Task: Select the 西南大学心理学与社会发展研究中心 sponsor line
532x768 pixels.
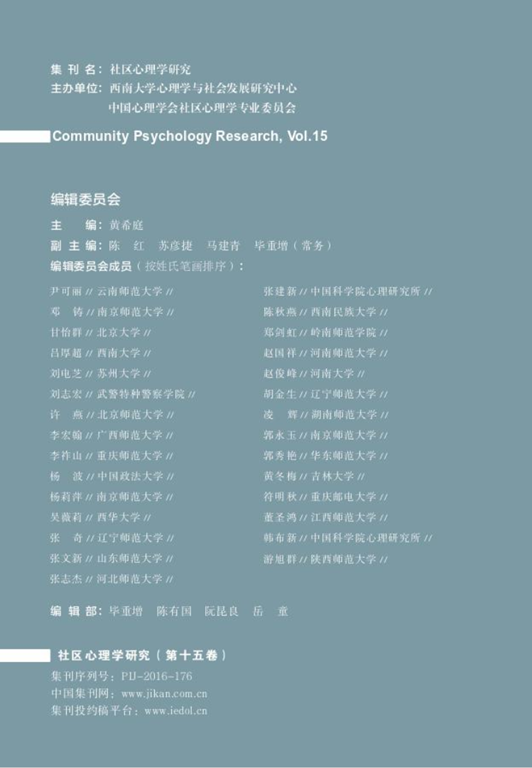Action: pos(203,89)
